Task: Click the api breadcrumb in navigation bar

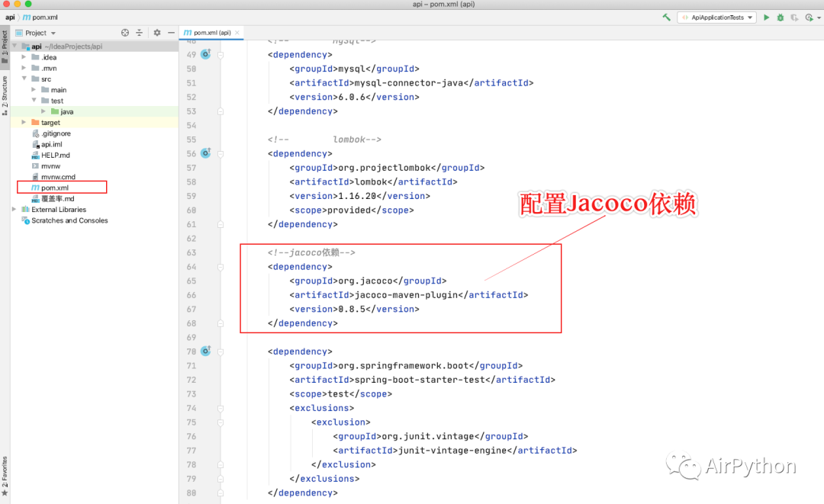Action: pos(10,18)
